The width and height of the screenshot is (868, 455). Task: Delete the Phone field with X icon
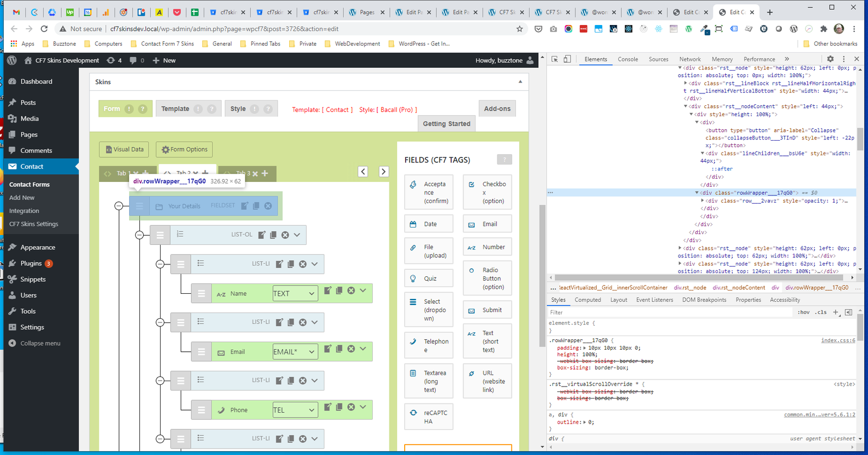coord(351,407)
